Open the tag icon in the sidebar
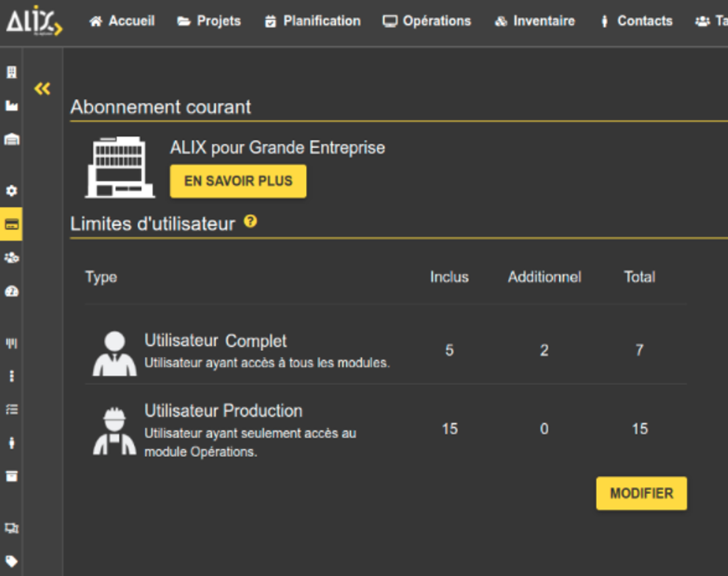728x576 pixels. coord(12,561)
